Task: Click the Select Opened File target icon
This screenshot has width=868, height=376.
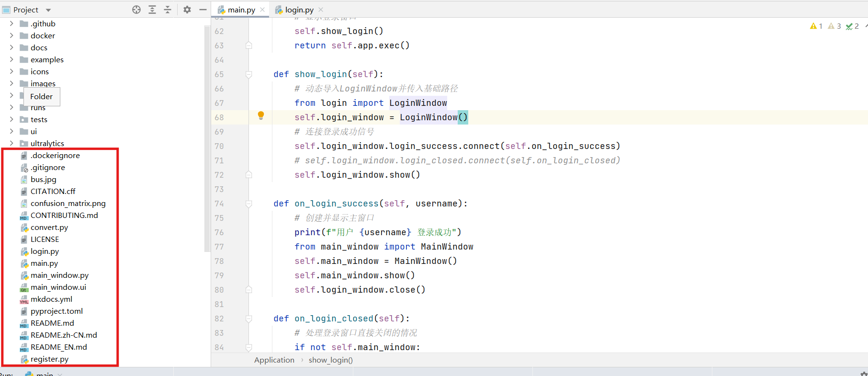Action: point(136,10)
